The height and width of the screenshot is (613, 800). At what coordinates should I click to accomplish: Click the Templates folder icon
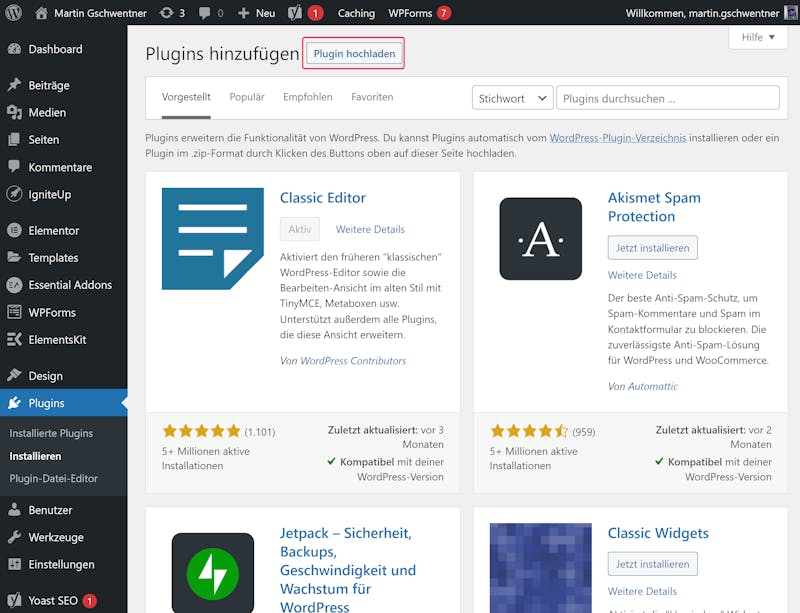tap(14, 257)
